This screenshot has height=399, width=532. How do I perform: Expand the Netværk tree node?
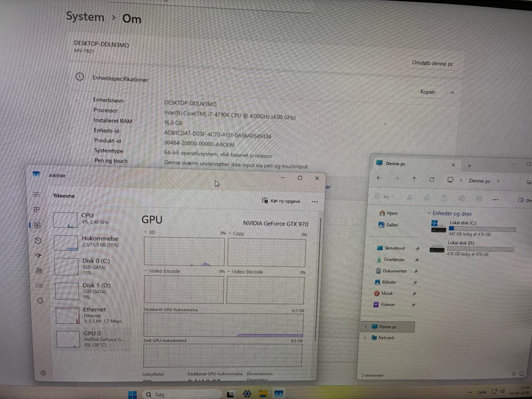tap(365, 337)
